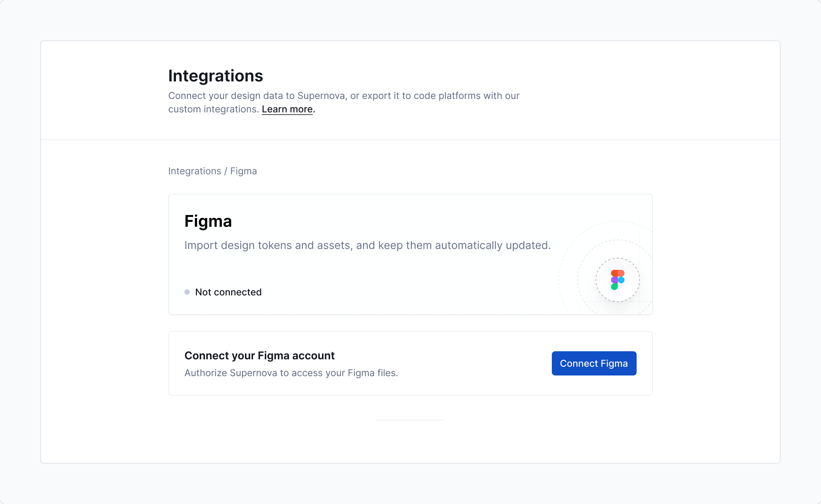Click the blue circle in the Figma logo

point(621,280)
